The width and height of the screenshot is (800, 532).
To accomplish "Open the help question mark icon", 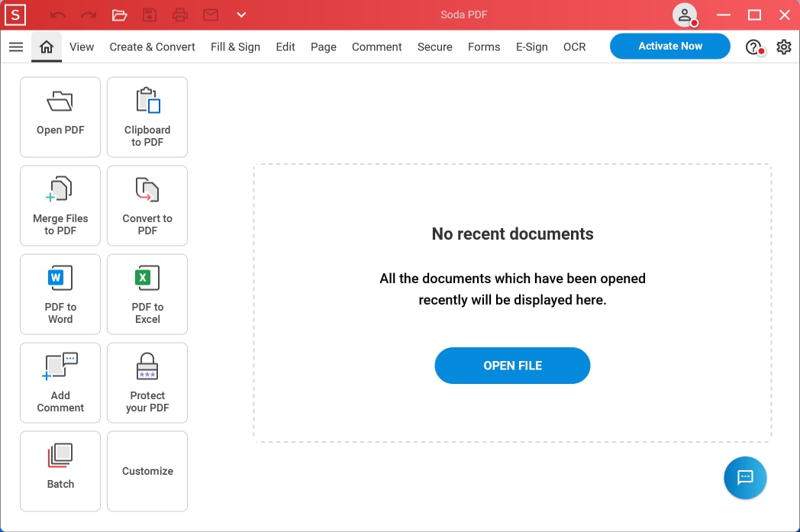I will click(754, 47).
